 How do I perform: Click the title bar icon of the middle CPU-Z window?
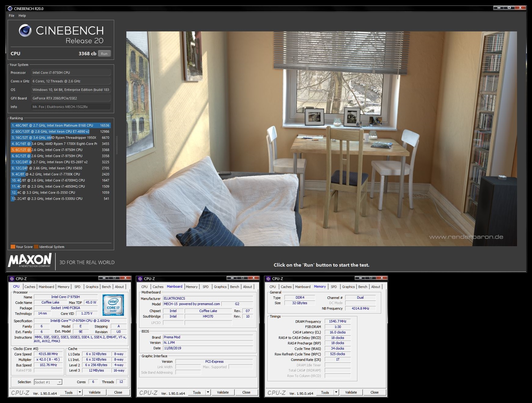point(140,279)
